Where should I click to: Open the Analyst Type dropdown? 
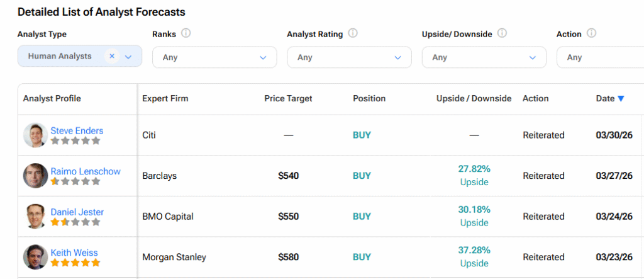(128, 57)
